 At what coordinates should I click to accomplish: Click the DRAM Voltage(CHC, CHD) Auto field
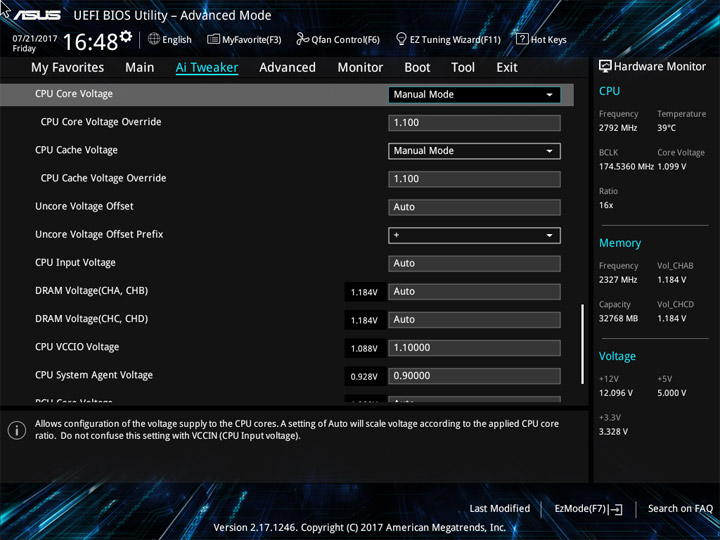coord(474,320)
